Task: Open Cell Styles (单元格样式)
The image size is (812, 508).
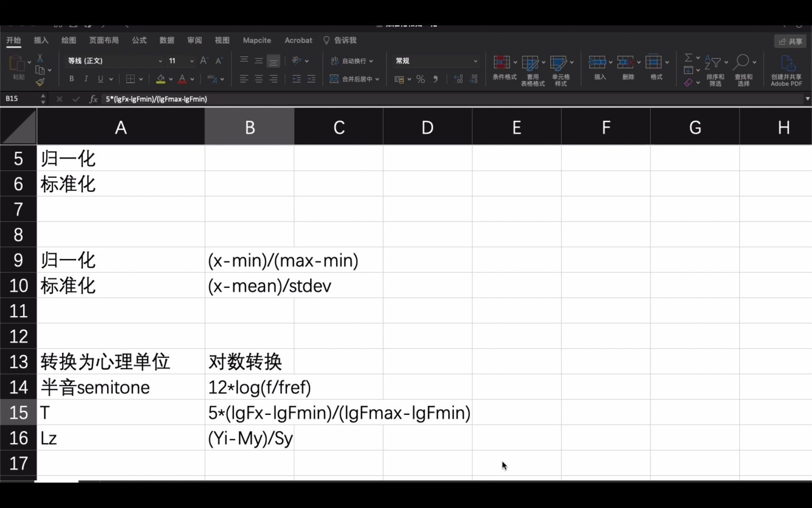Action: 561,71
